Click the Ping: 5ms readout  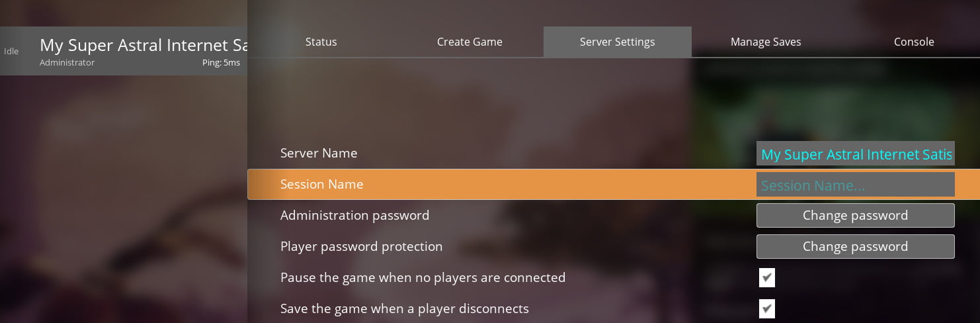221,63
